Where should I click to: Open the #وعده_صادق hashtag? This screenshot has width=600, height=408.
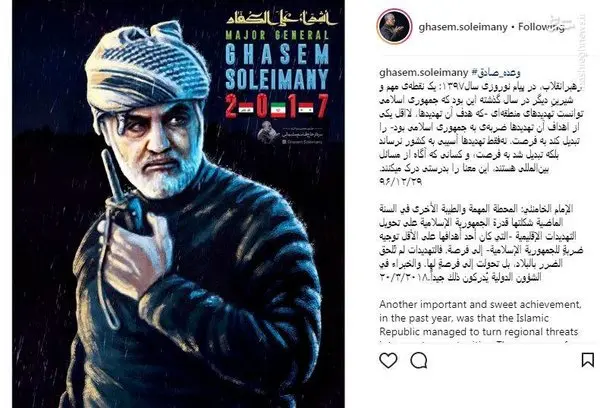point(496,72)
